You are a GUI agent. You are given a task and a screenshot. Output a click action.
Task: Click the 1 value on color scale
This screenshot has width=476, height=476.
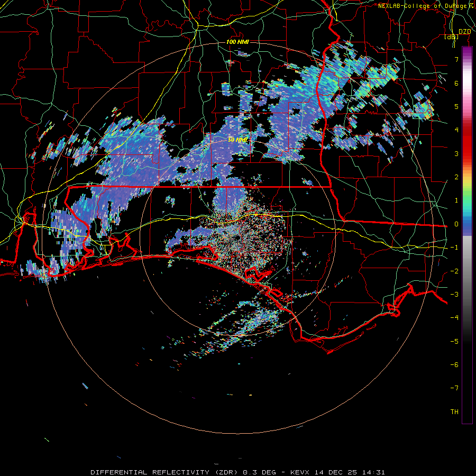coord(456,200)
